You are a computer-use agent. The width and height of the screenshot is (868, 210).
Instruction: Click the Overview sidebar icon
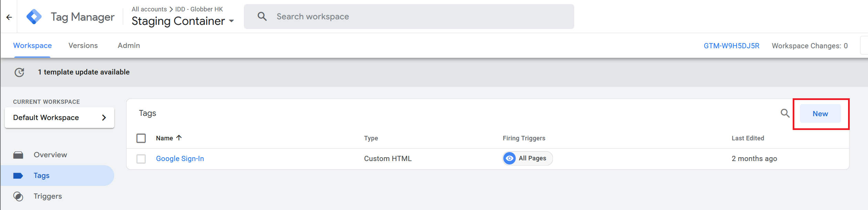tap(18, 155)
